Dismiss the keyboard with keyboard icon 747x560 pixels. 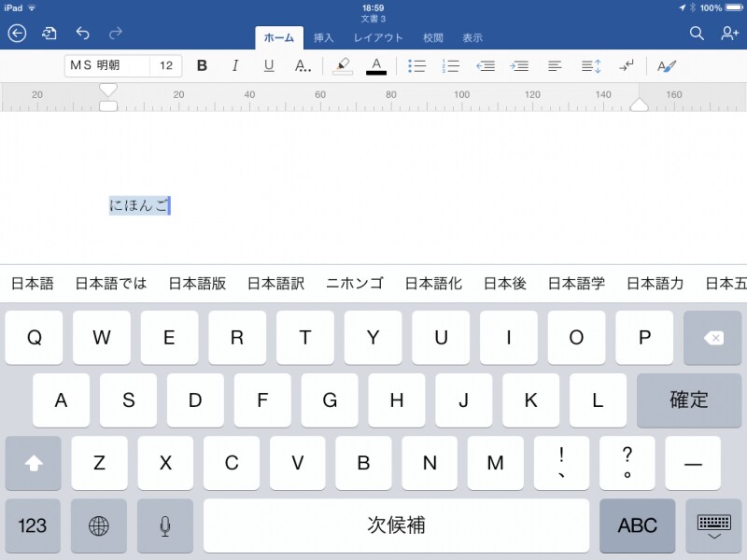[x=713, y=525]
